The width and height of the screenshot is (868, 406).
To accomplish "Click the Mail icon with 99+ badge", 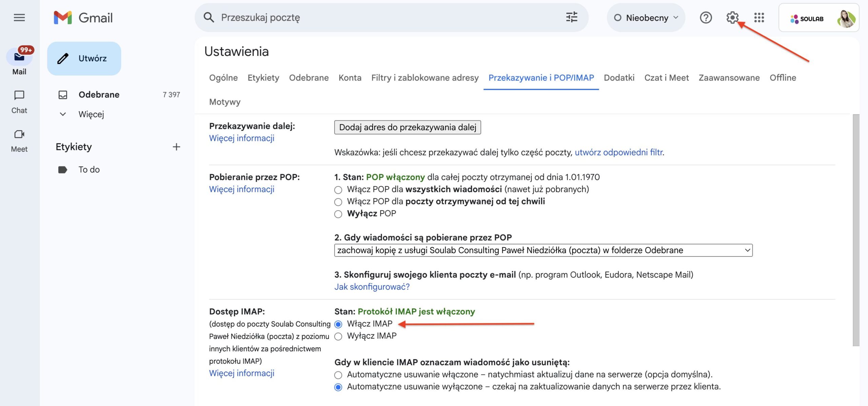I will coord(19,57).
